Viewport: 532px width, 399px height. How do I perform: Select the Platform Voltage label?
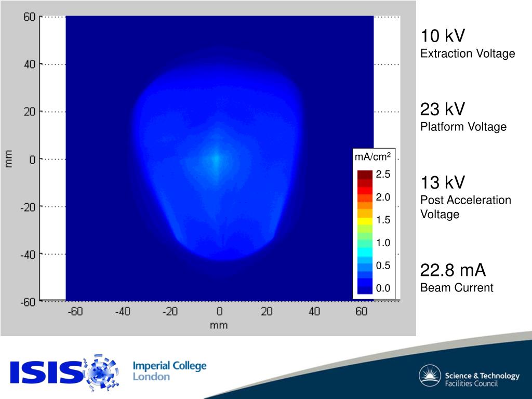[463, 127]
